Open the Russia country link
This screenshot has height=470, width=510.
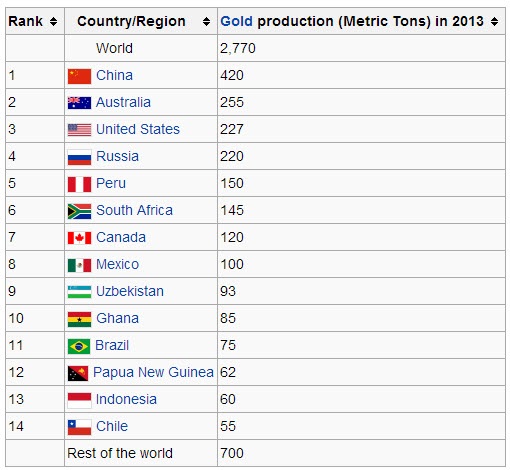tap(117, 156)
